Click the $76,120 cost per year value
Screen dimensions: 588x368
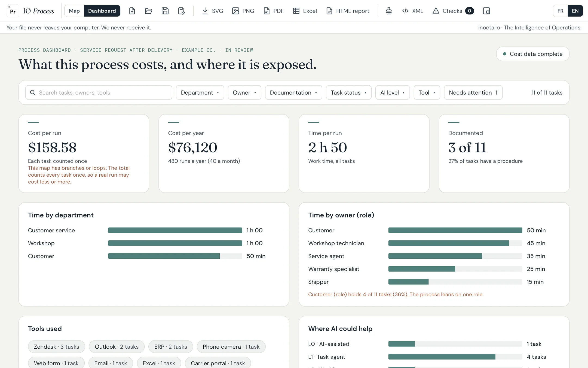(193, 147)
